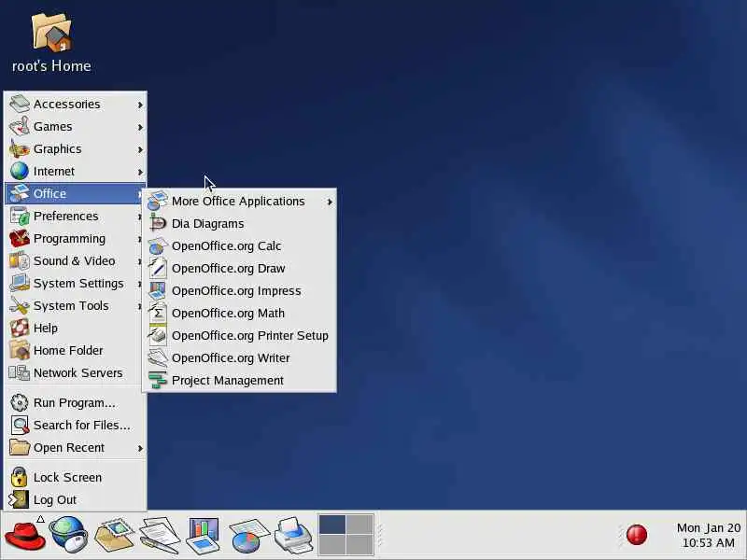Select the Office menu entry
The width and height of the screenshot is (747, 560).
76,193
